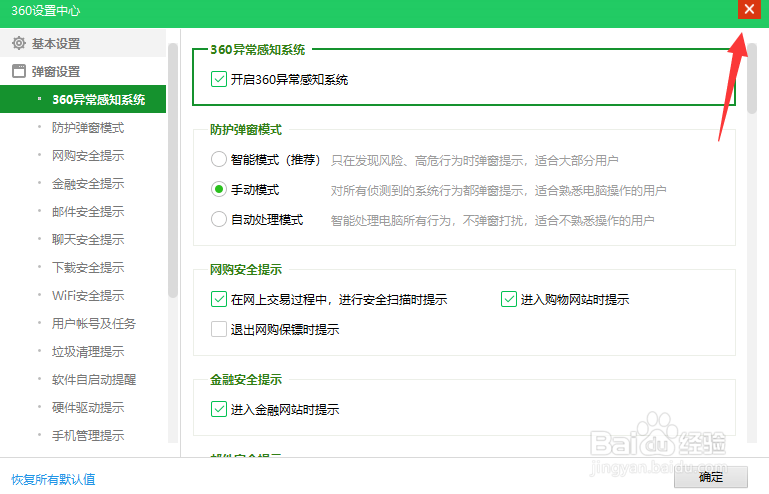The width and height of the screenshot is (769, 494).
Task: Toggle 进入购物网站时提示 checkbox
Action: point(509,299)
